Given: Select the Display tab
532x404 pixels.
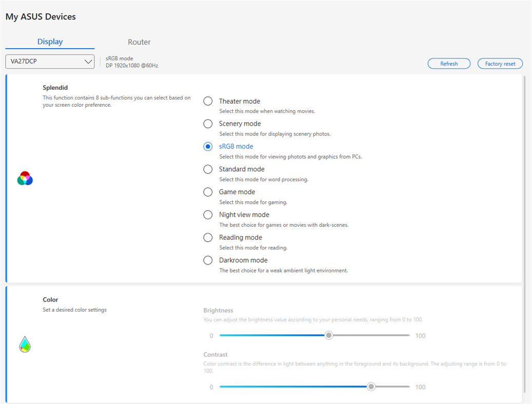Looking at the screenshot, I should (x=50, y=42).
